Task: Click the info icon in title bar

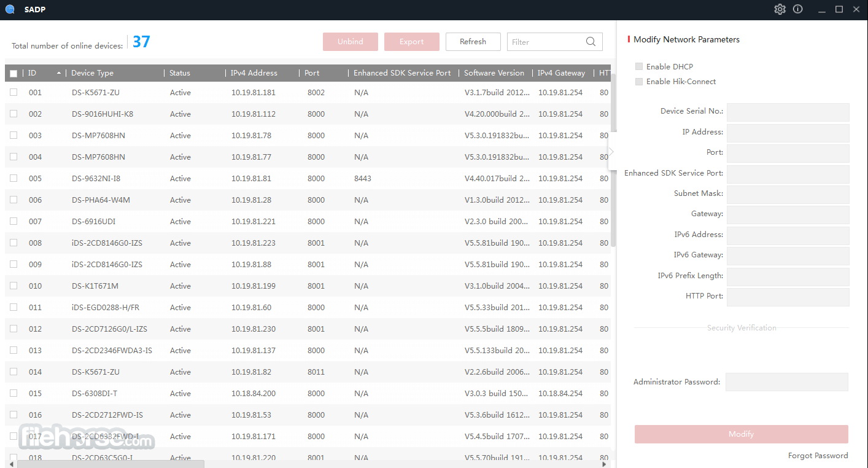Action: [797, 9]
